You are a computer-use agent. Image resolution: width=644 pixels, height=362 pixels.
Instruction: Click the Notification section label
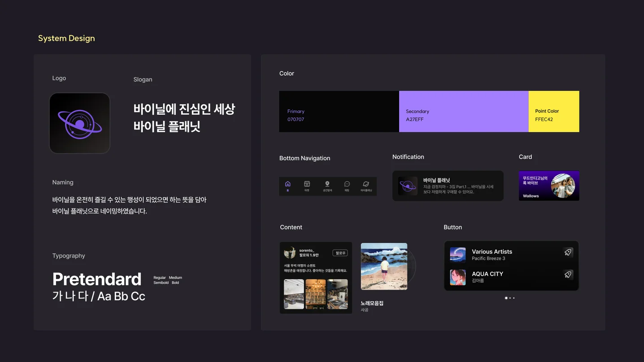pyautogui.click(x=408, y=157)
